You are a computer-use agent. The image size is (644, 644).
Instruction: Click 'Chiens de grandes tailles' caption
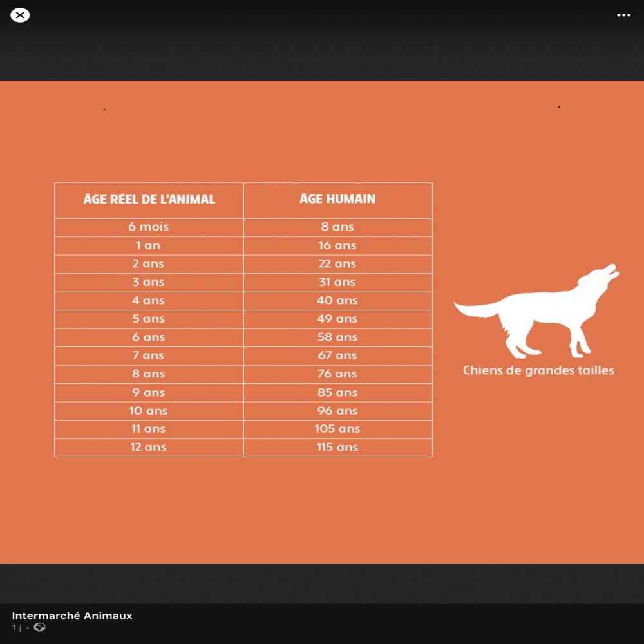click(538, 370)
